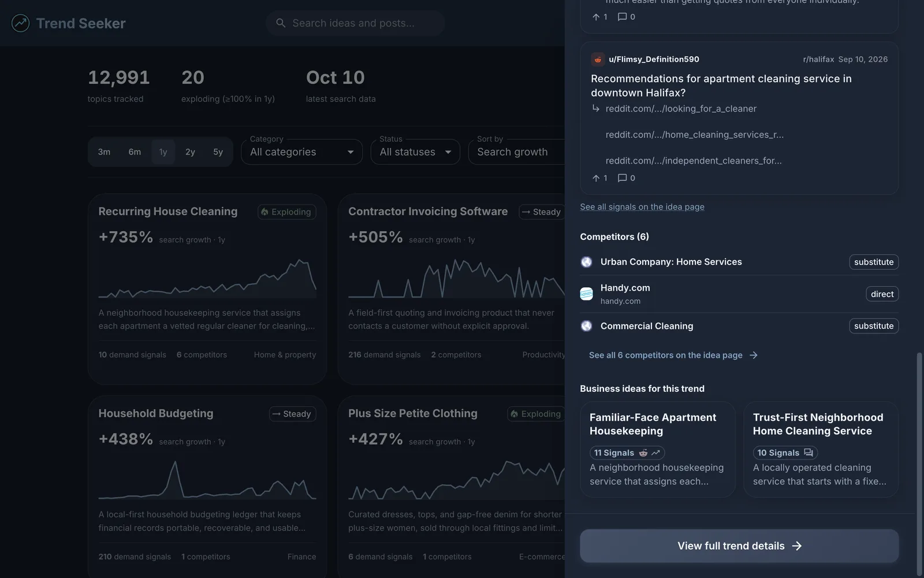Click the Commercial Cleaning competitor icon
This screenshot has width=924, height=578.
(586, 326)
